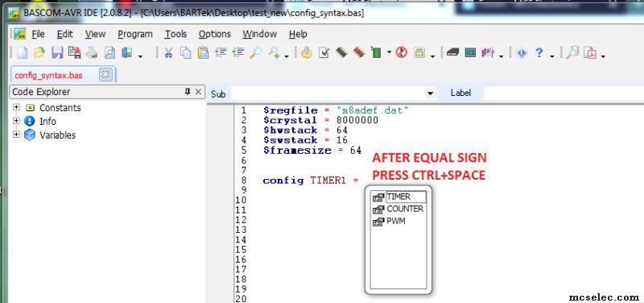This screenshot has width=644, height=303.
Task: Close the config_syntax.bas tab
Action: coord(105,75)
